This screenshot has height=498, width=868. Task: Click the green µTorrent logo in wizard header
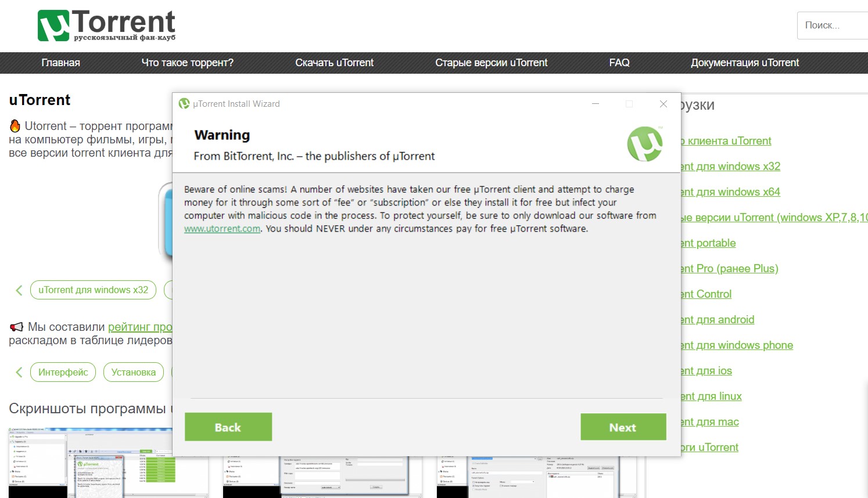tap(645, 144)
